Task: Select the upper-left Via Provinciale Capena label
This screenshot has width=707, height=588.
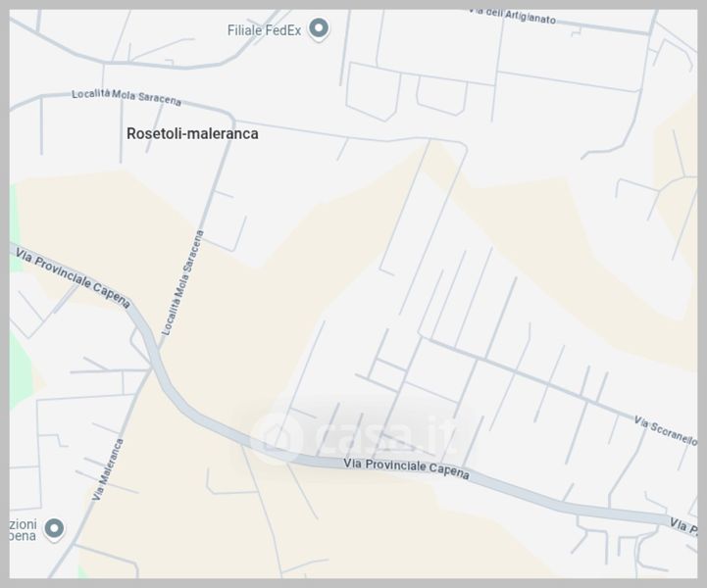Action: (73, 277)
